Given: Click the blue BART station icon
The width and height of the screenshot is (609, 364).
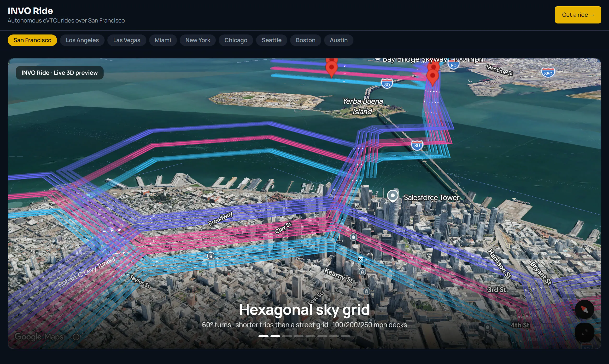Looking at the screenshot, I should pos(360,259).
